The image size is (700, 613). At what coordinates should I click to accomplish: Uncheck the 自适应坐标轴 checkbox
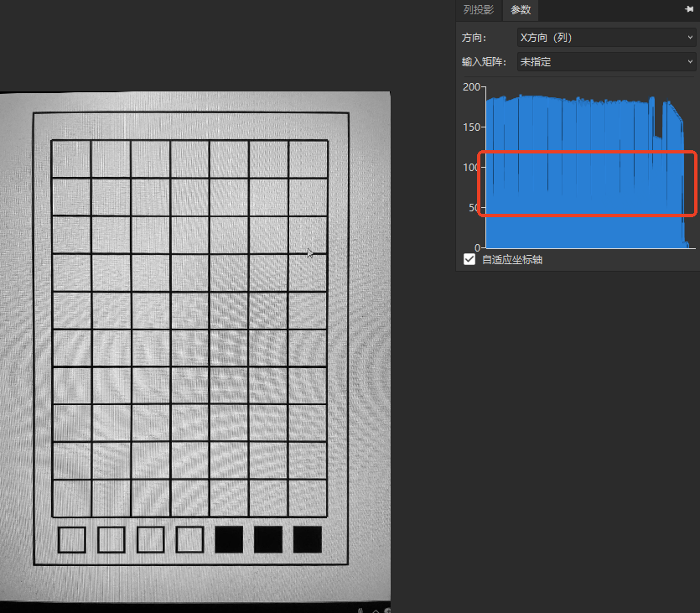[x=469, y=260]
